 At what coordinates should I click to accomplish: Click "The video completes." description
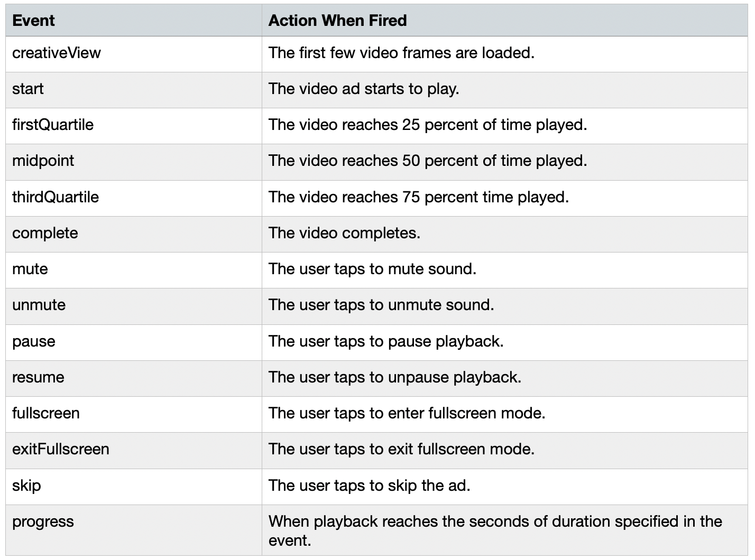(344, 233)
